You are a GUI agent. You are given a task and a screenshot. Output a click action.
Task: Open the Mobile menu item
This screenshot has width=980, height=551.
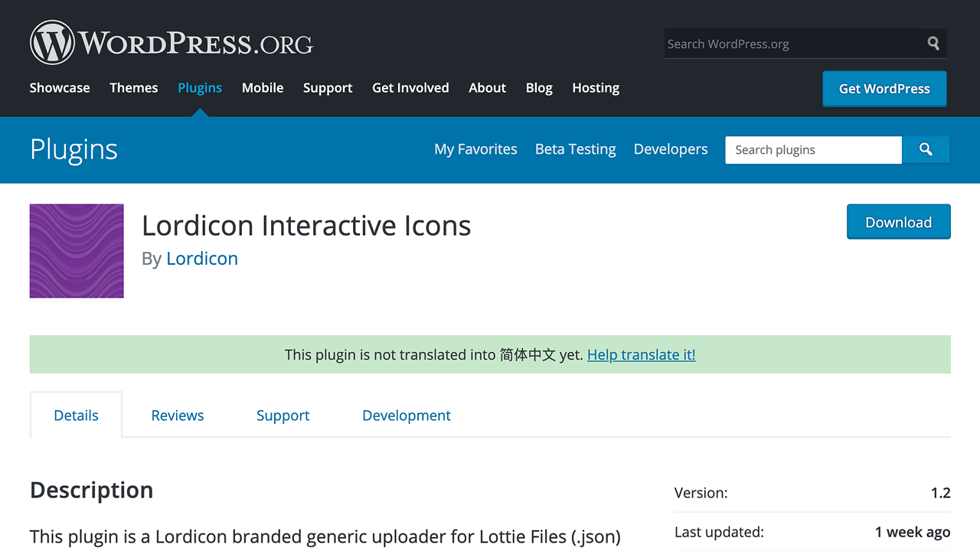pyautogui.click(x=263, y=88)
